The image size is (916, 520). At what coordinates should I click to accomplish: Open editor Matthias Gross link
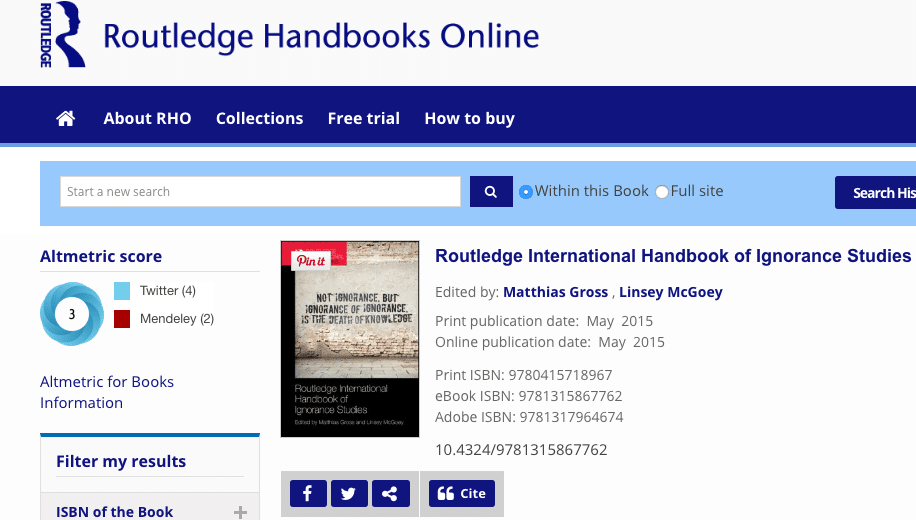click(x=556, y=292)
